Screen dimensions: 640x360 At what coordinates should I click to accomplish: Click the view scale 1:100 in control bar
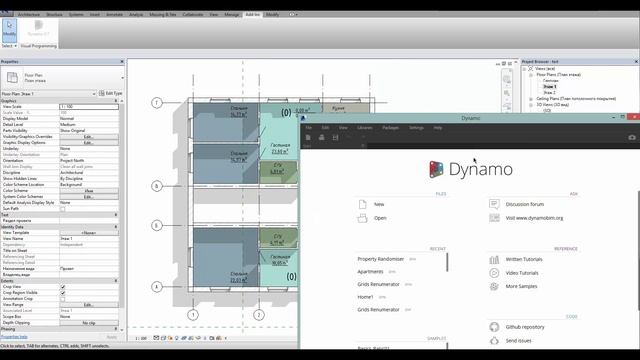pos(141,338)
